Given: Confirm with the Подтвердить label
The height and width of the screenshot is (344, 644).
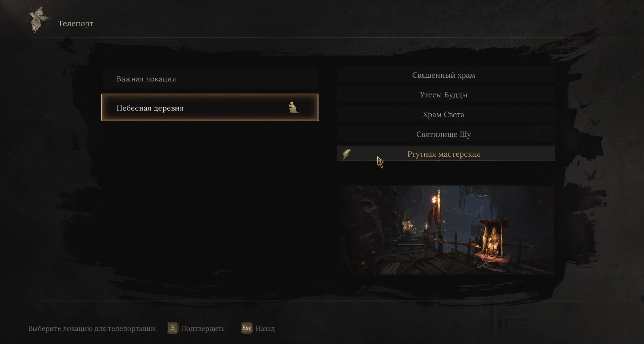Looking at the screenshot, I should point(203,329).
